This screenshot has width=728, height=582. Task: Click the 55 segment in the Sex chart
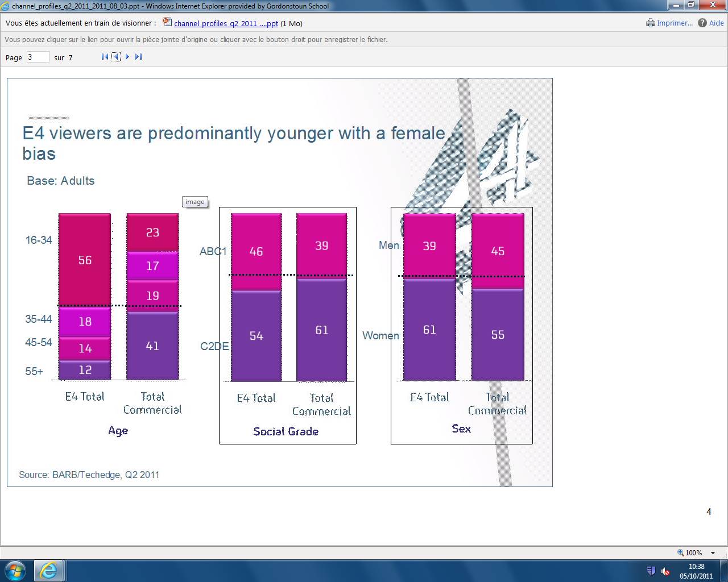[498, 335]
